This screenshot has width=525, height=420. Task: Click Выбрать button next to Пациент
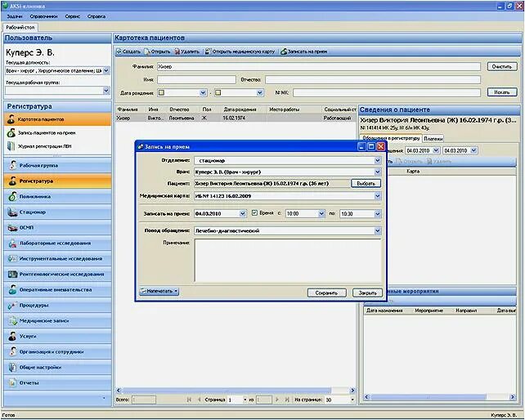366,183
